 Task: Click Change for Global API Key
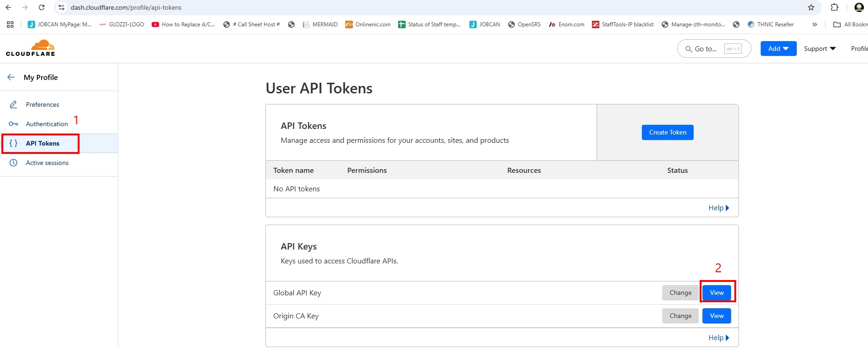680,293
